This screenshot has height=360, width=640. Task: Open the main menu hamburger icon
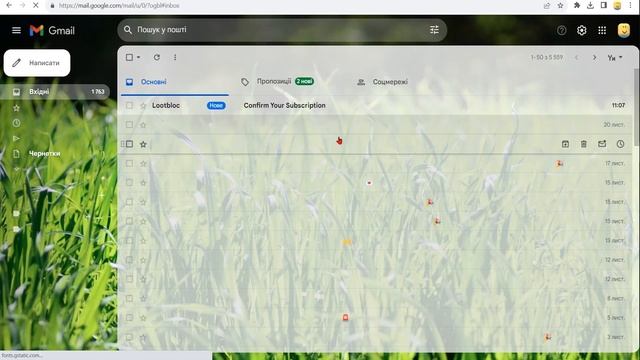click(16, 30)
